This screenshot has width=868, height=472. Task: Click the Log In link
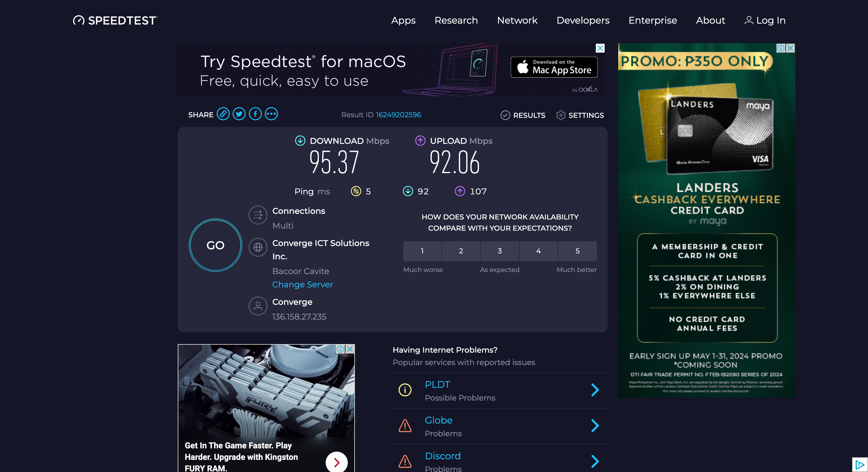(x=765, y=20)
